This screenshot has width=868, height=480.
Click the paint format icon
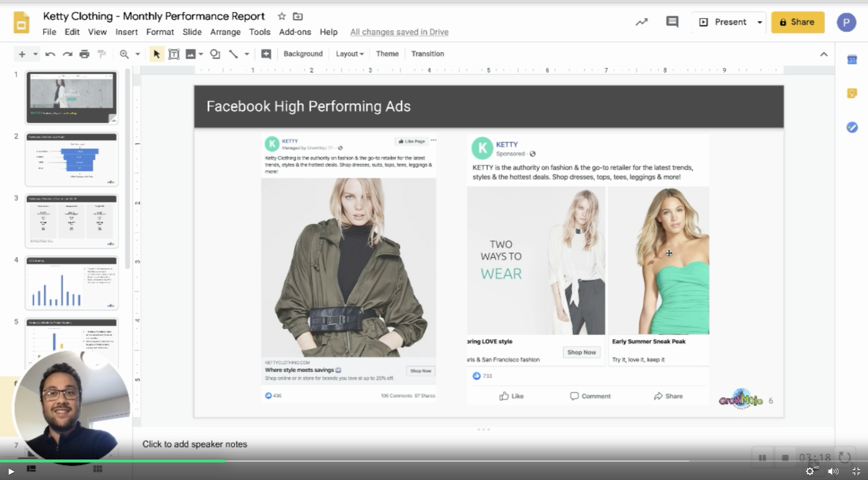101,54
